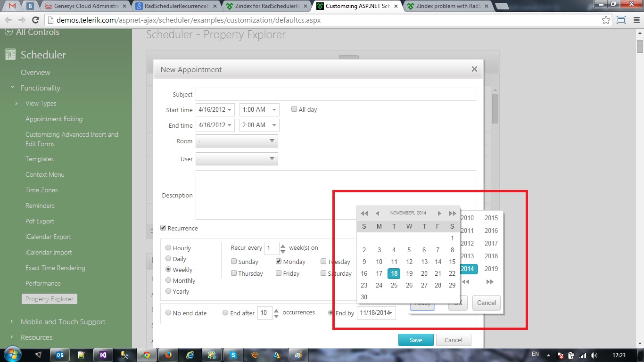This screenshot has width=644, height=362.
Task: Close the New Appointment dialog with X
Action: pyautogui.click(x=474, y=69)
